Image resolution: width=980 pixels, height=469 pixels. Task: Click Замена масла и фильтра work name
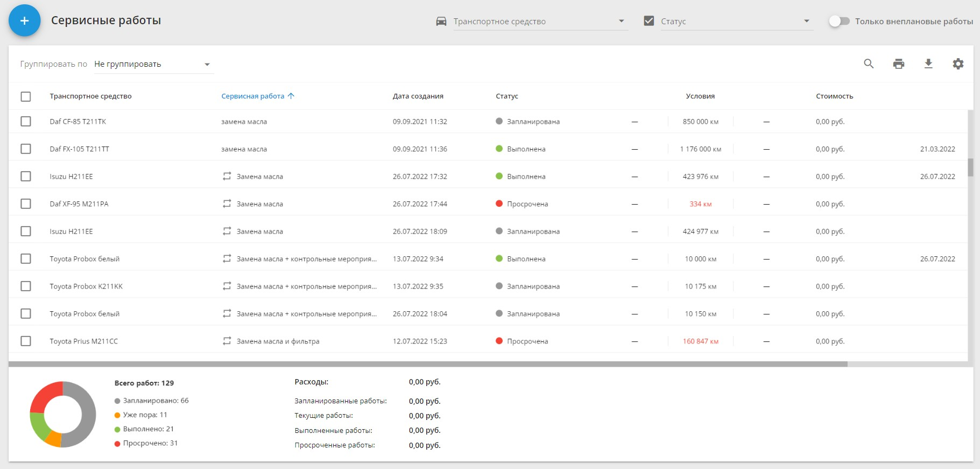tap(278, 341)
